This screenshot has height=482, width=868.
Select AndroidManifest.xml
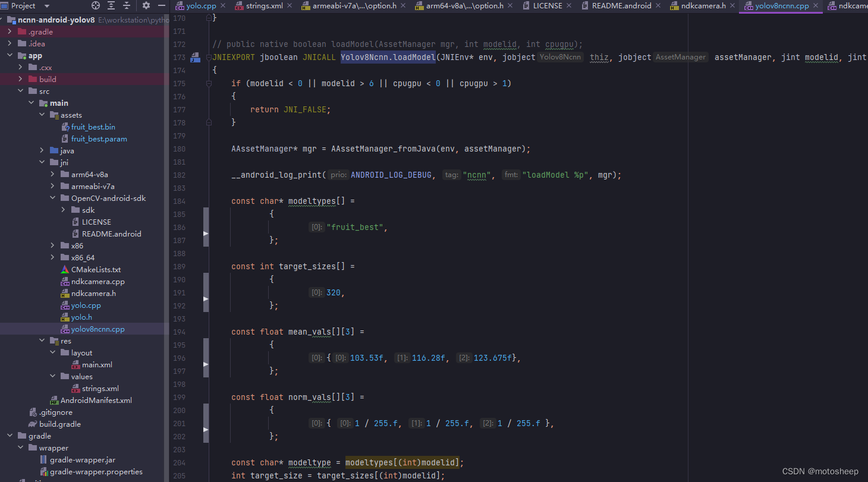[x=96, y=400]
